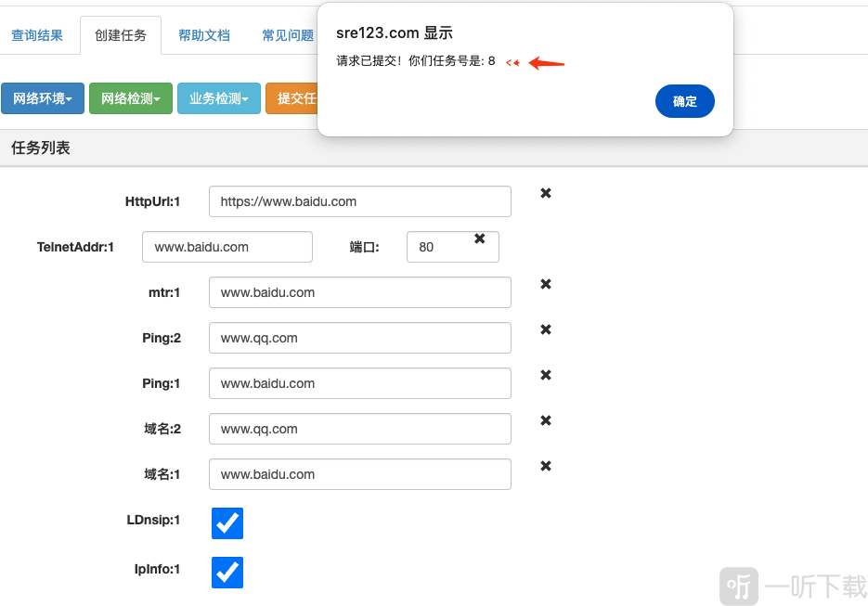This screenshot has height=606, width=868.
Task: Confirm the dialog by clicking 确定
Action: pos(685,101)
